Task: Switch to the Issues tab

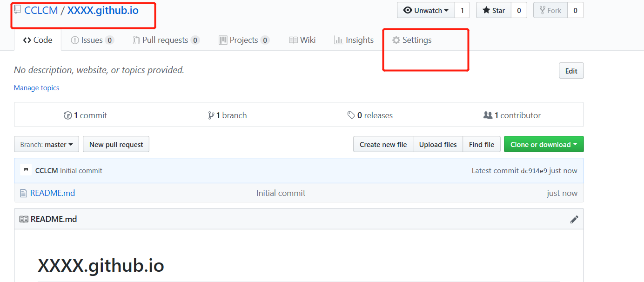Action: point(92,40)
